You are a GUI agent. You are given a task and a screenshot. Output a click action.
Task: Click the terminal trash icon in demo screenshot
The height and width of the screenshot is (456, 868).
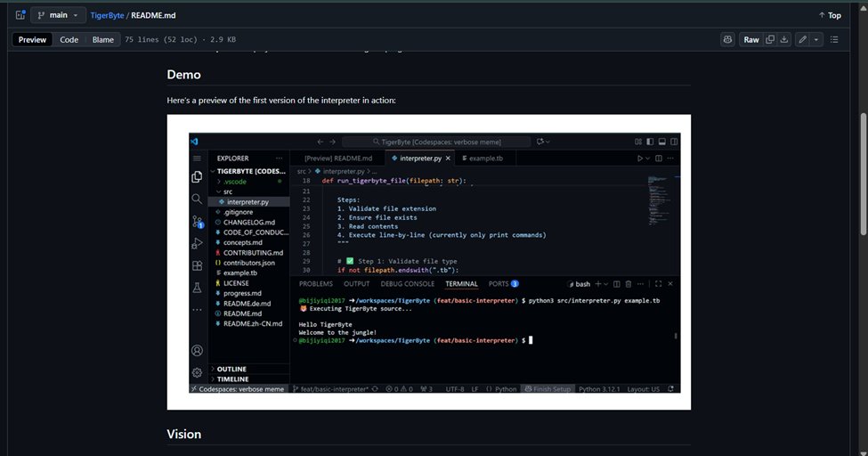629,284
